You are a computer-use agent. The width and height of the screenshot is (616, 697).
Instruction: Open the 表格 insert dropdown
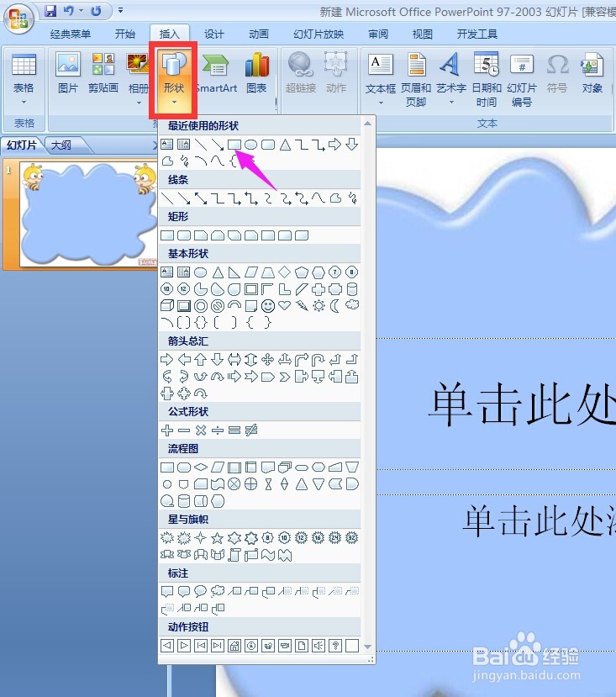(24, 79)
